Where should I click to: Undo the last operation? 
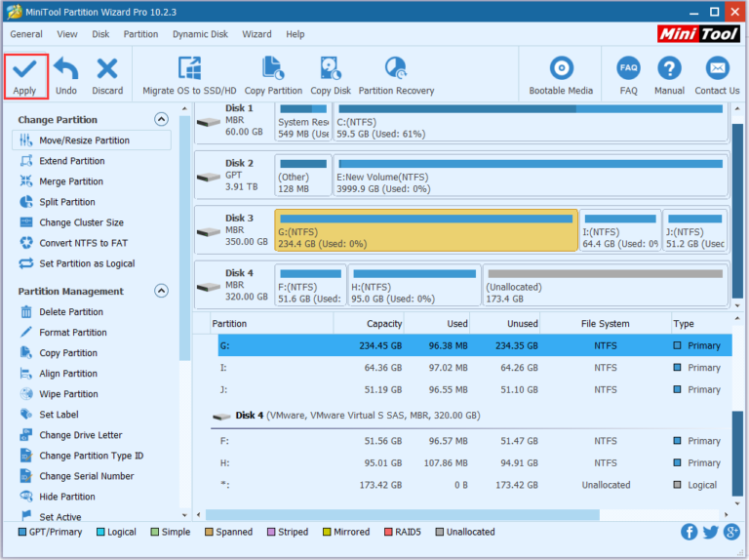pos(66,76)
